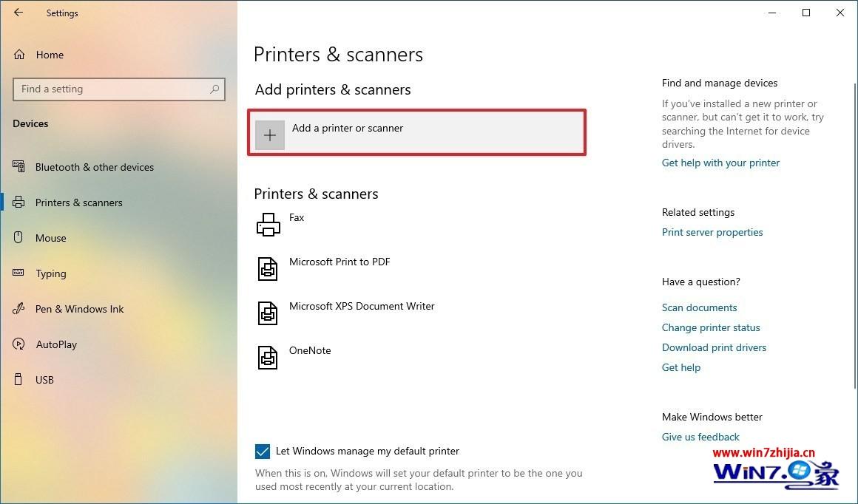Click the Find a setting search box
This screenshot has width=858, height=504.
(119, 89)
